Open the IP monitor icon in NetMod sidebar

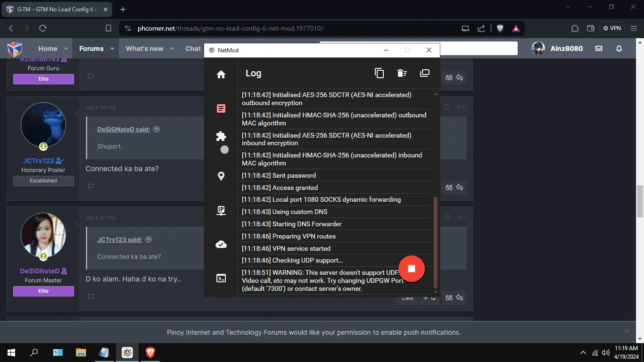[221, 211]
